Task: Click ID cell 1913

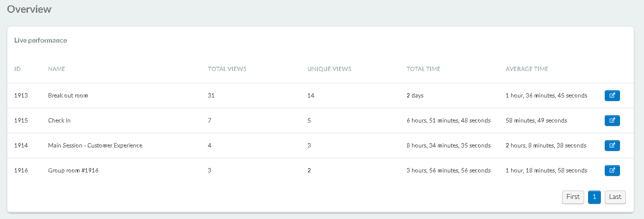Action: 21,96
